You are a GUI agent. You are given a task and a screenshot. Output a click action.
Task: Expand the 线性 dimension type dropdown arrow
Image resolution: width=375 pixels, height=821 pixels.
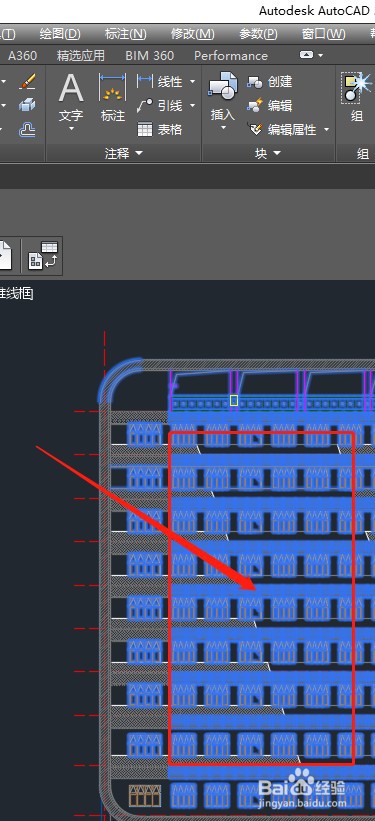coord(192,82)
